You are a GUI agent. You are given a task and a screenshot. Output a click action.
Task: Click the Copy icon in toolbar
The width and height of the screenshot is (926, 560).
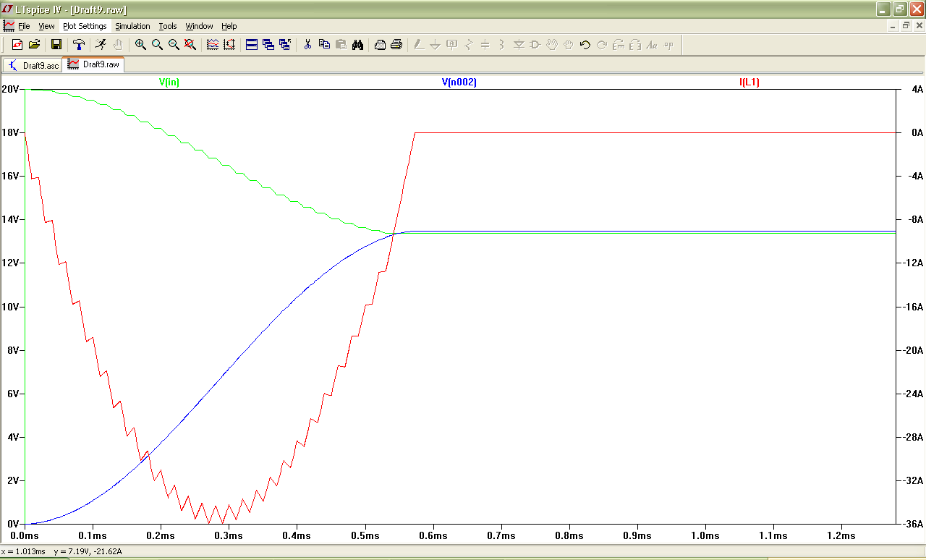pyautogui.click(x=324, y=45)
